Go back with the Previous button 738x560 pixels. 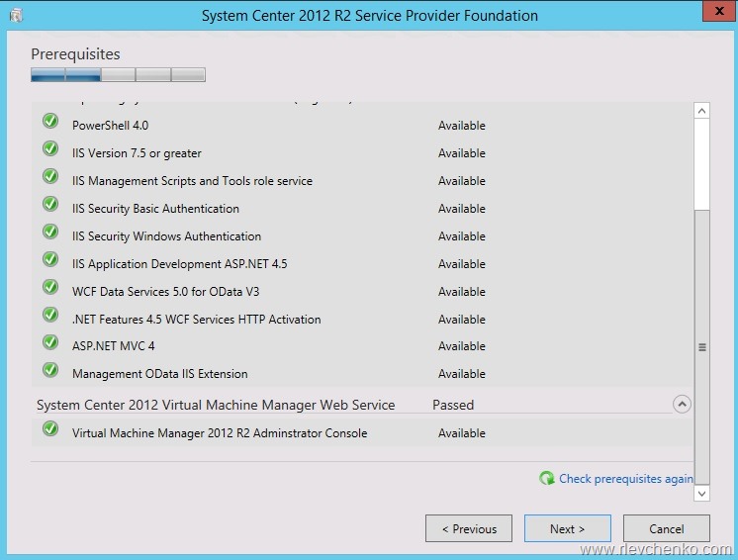click(469, 528)
